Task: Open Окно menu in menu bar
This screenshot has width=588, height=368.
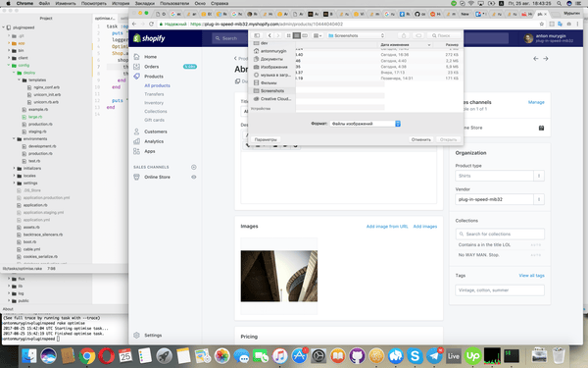Action: pos(200,3)
